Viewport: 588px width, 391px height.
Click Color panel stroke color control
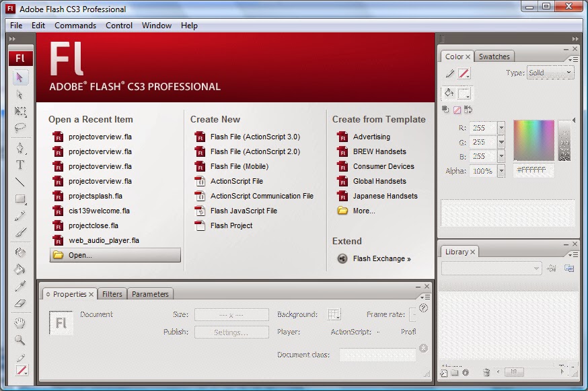[x=464, y=73]
